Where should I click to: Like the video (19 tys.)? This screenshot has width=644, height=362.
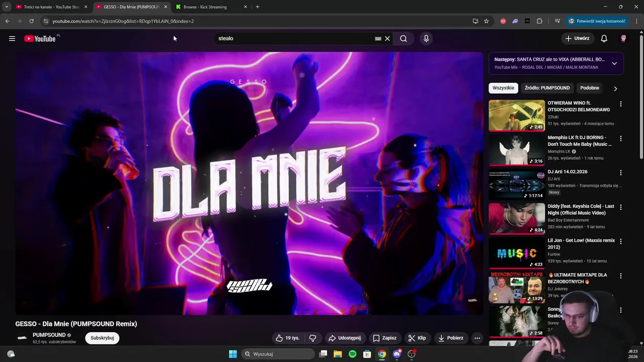(287, 338)
